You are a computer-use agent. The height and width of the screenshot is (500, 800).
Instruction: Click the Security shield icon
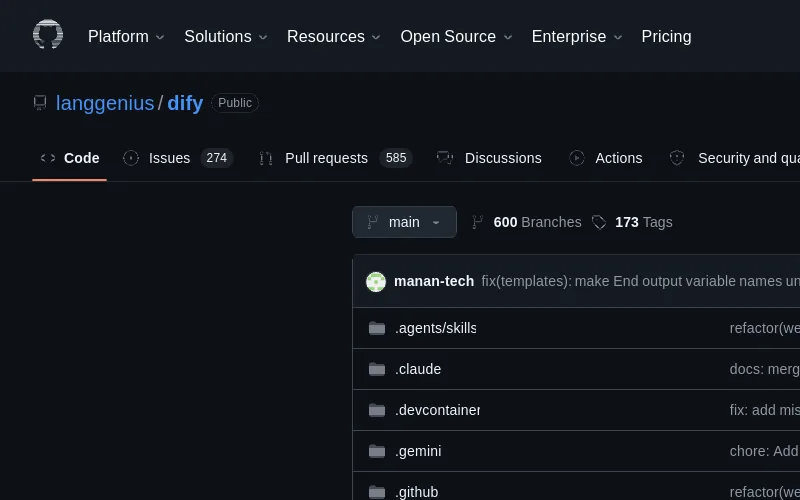[x=677, y=158]
